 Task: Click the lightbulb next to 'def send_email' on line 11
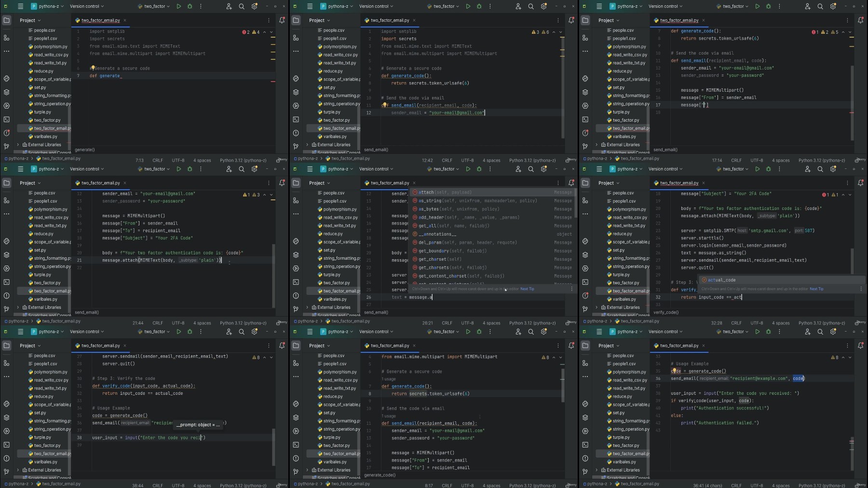click(x=384, y=105)
